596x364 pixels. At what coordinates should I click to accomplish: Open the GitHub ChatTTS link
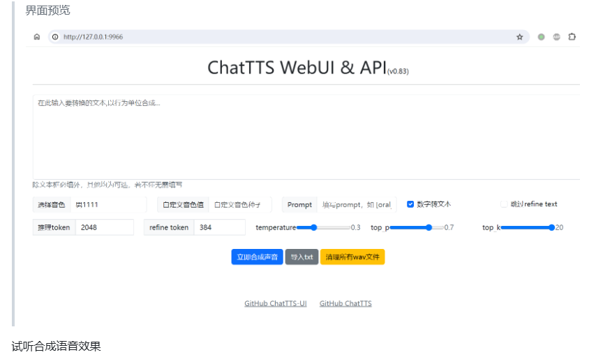[345, 303]
